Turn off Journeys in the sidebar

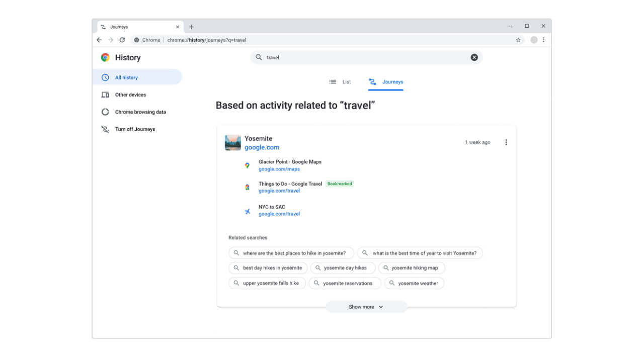pyautogui.click(x=135, y=129)
